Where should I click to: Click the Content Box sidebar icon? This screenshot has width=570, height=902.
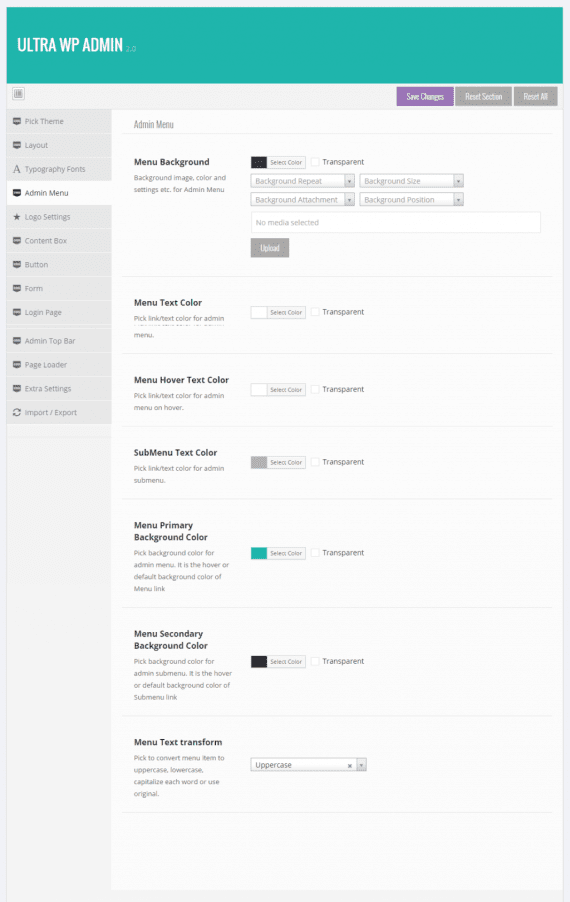[x=17, y=240]
